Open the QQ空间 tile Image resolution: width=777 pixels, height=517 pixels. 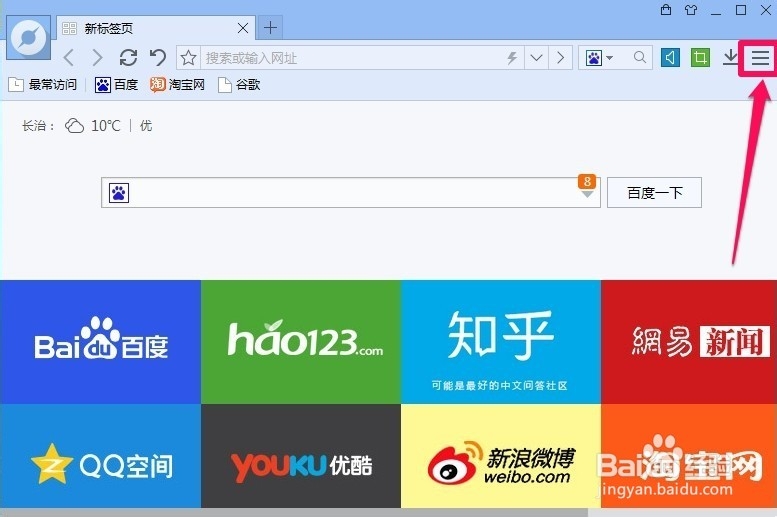(101, 456)
